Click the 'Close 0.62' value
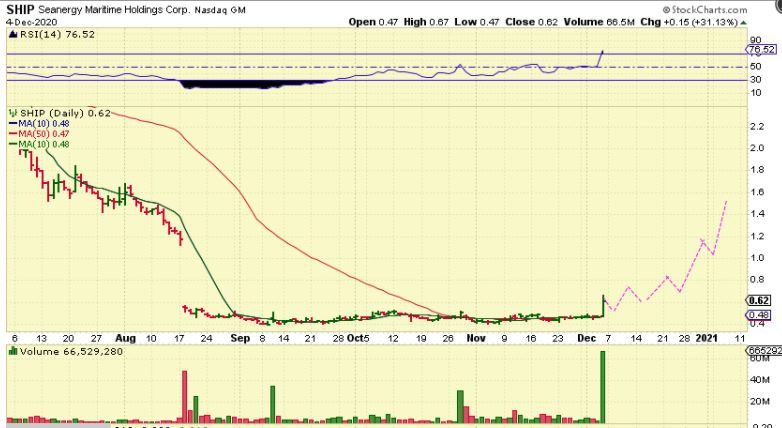 [x=531, y=22]
